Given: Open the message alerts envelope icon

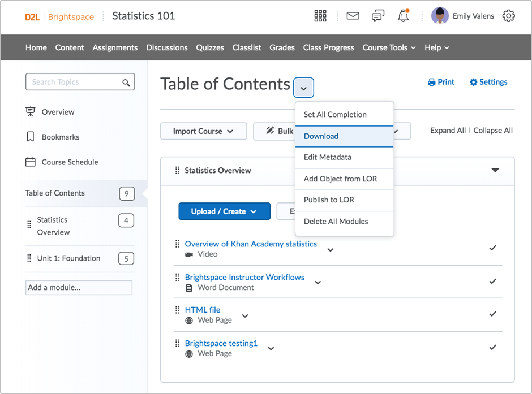Looking at the screenshot, I should point(353,16).
